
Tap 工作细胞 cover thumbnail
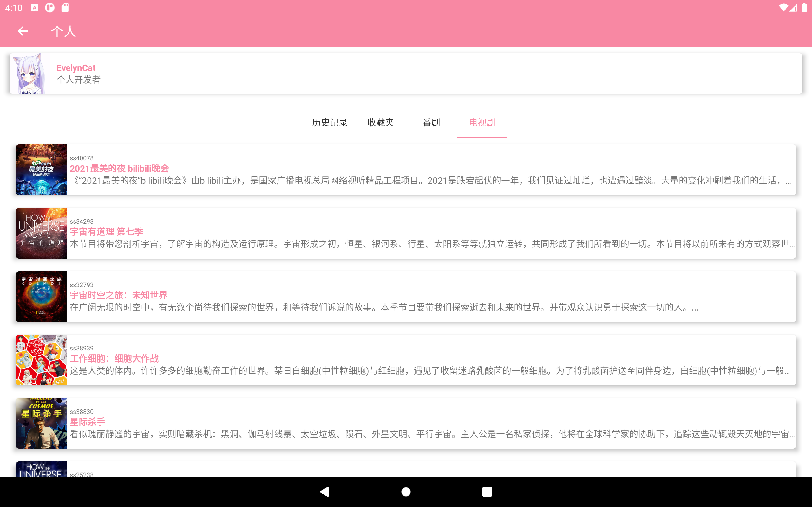click(41, 360)
